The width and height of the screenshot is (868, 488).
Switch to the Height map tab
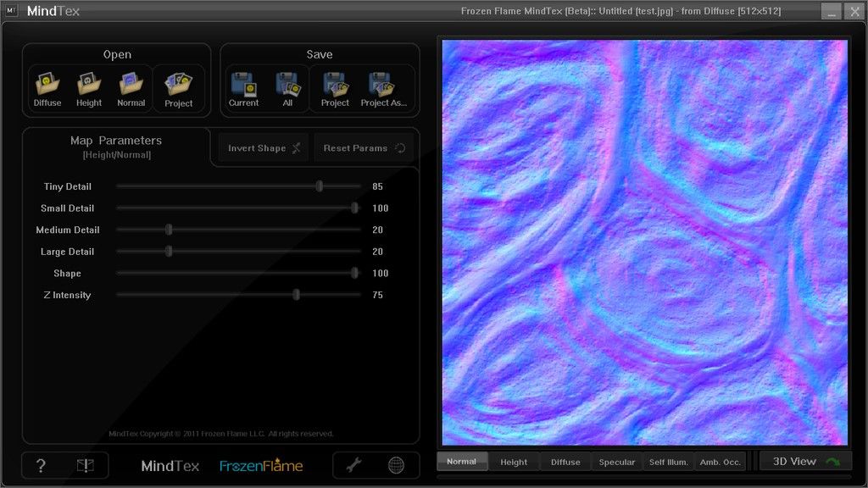click(514, 462)
